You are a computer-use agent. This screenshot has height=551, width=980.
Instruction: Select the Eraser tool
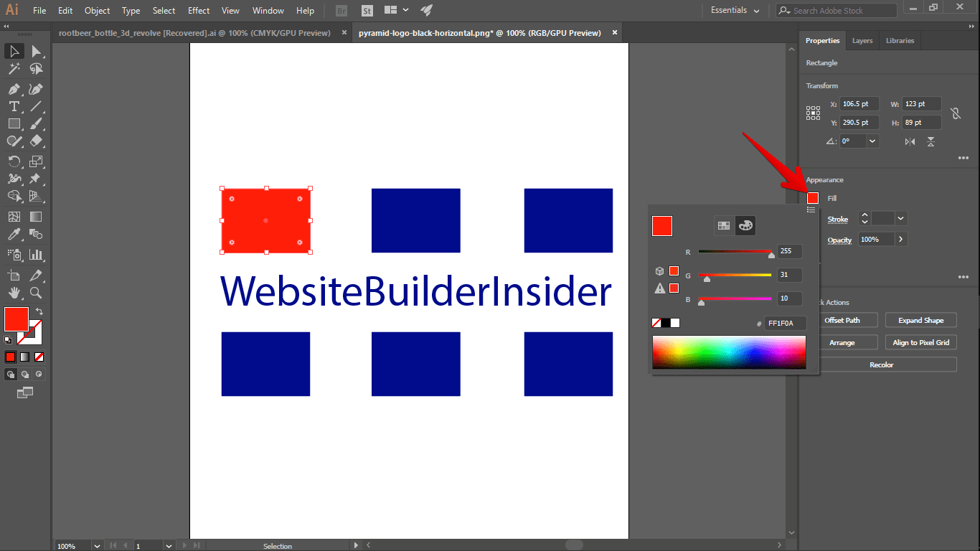click(x=36, y=141)
